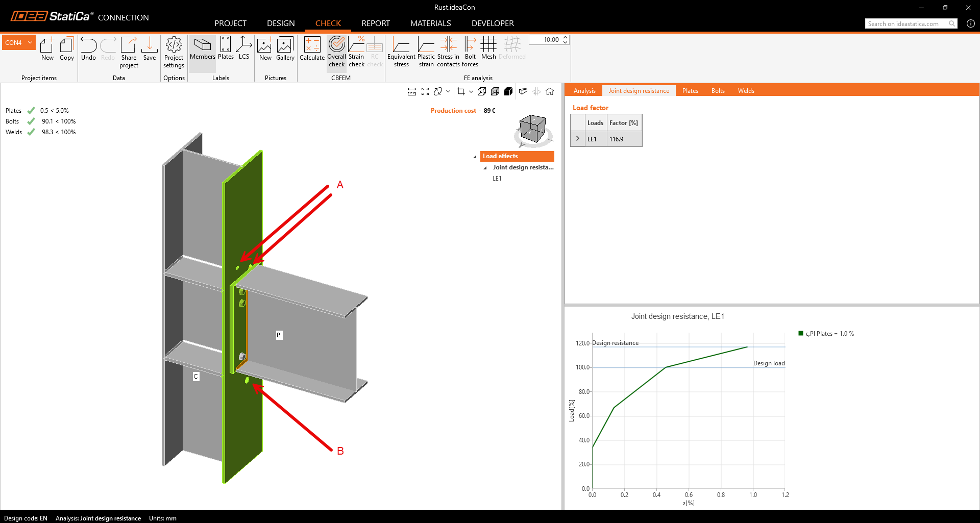
Task: Create a new project item with New icon
Action: click(47, 49)
